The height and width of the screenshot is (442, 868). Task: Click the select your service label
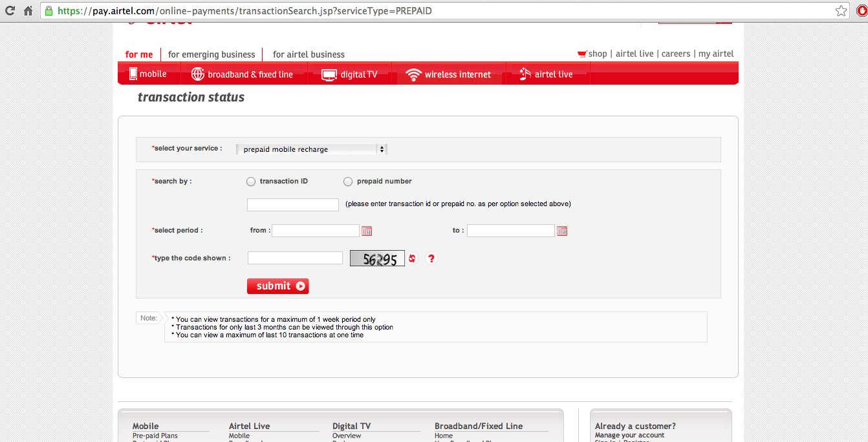187,148
